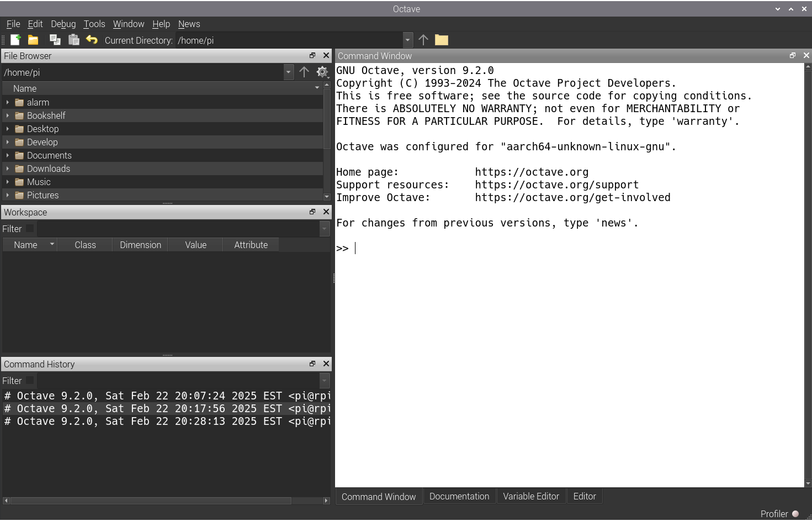Open the News menu

189,24
